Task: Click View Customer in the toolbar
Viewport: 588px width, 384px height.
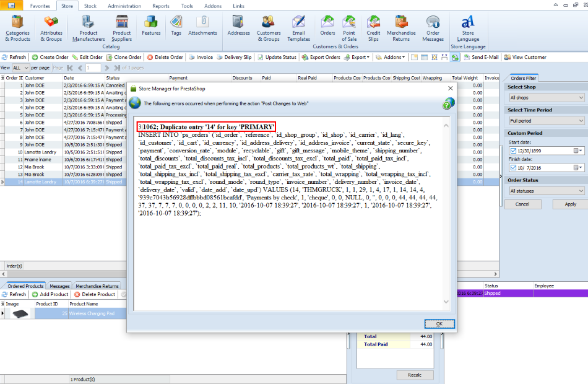Action: point(525,57)
